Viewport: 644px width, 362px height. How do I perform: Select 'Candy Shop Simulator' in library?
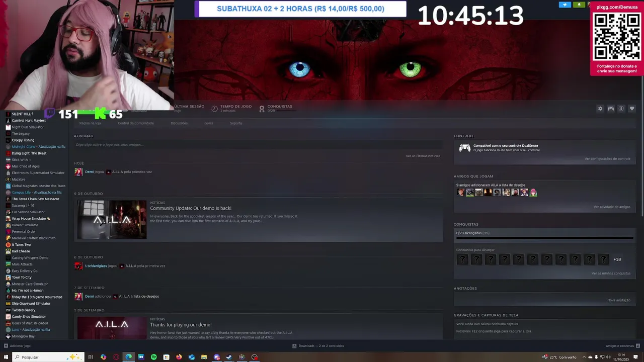[29, 317]
